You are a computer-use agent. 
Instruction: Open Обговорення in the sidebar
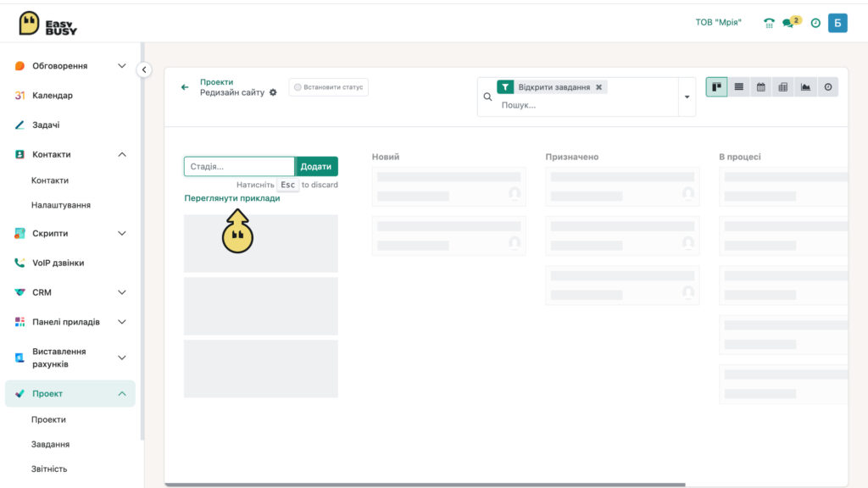click(60, 66)
